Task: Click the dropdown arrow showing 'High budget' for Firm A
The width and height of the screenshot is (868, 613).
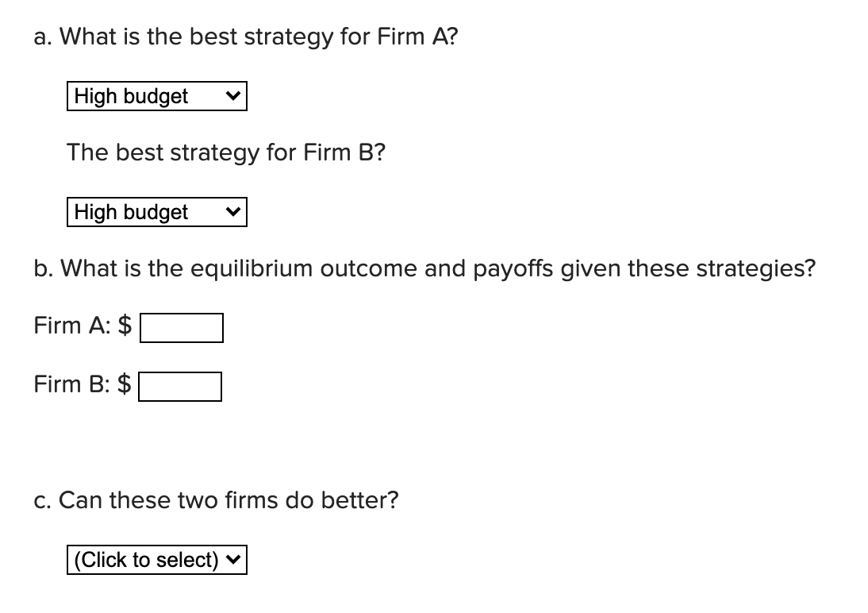Action: coord(232,96)
